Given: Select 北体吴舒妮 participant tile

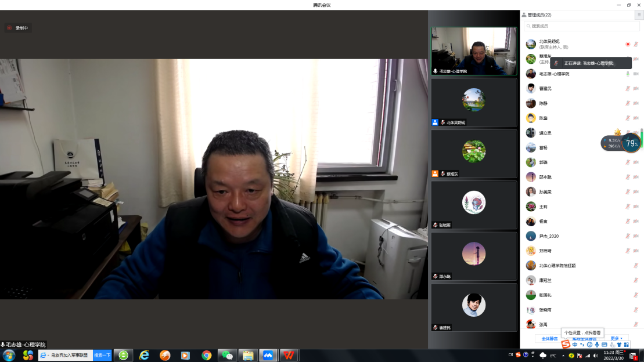Looking at the screenshot, I should [473, 102].
